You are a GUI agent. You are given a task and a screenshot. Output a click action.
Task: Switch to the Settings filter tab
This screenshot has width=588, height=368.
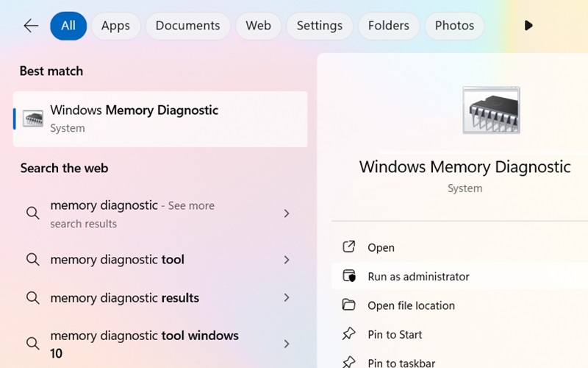320,26
